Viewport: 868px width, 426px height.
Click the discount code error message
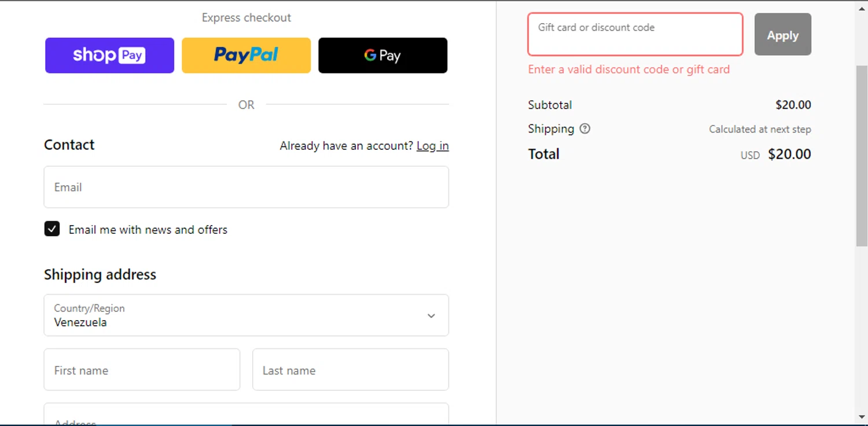628,69
